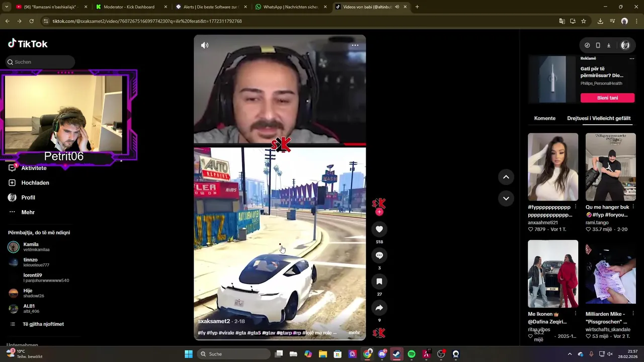This screenshot has width=644, height=362.
Task: Open Chrome media controls icon
Action: click(x=612, y=21)
